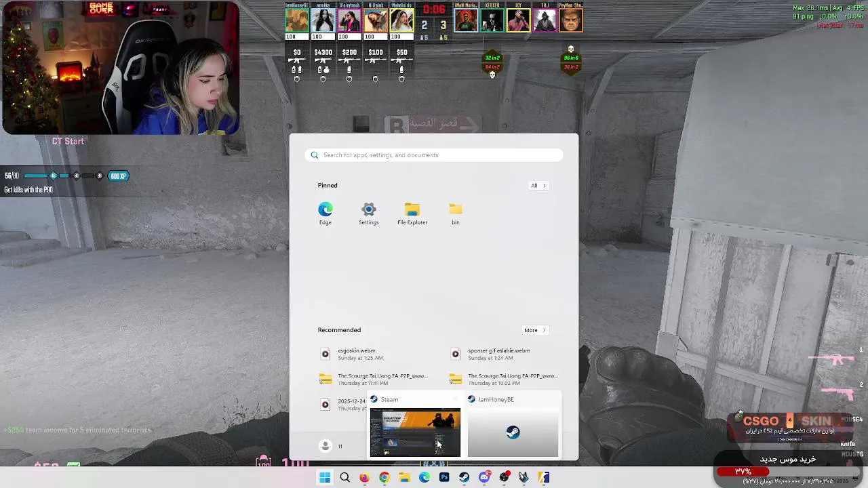The height and width of the screenshot is (488, 868).
Task: Open the winged bird app on taskbar
Action: coord(524,478)
